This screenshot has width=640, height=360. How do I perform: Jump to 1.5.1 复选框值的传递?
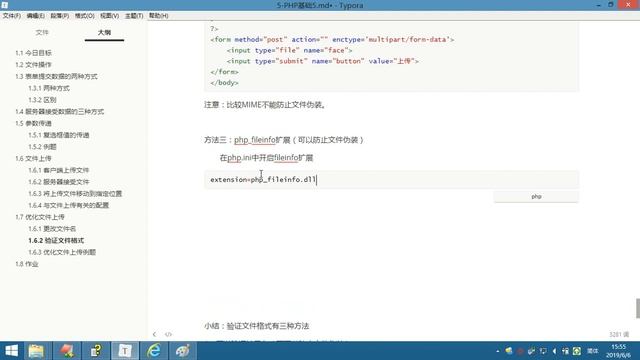pyautogui.click(x=59, y=135)
